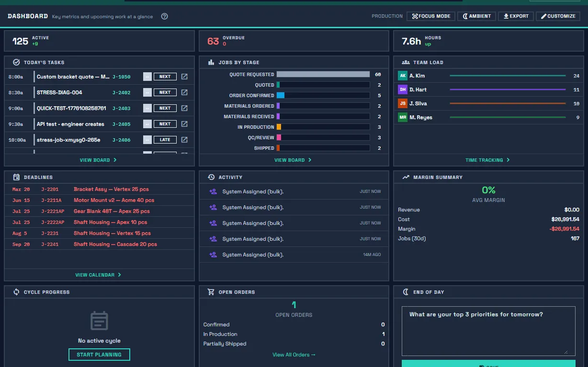Open Time Tracking link

click(487, 160)
